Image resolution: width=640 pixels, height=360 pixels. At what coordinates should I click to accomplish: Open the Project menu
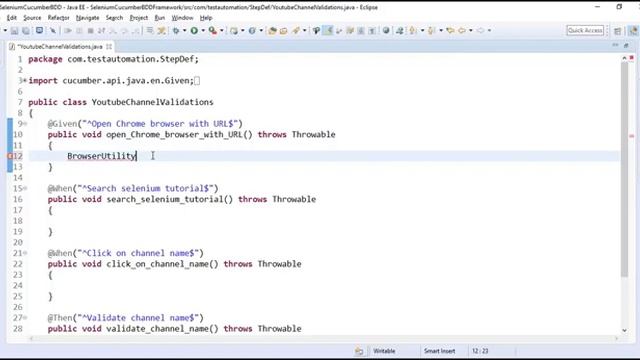(139, 18)
